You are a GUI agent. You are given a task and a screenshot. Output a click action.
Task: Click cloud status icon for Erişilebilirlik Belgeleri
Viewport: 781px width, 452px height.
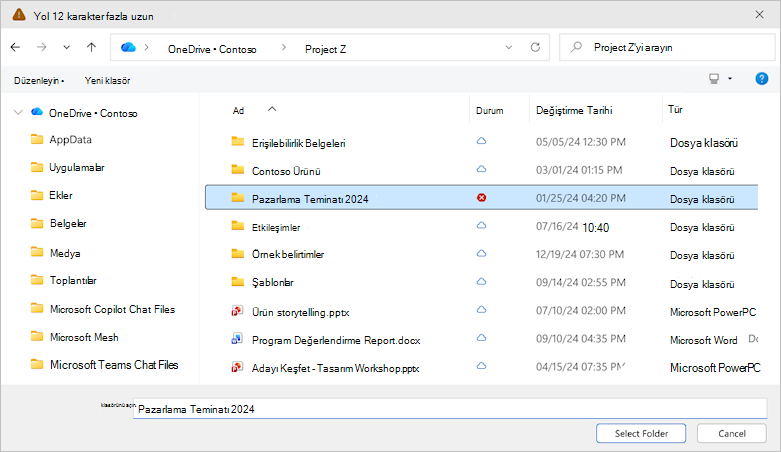[x=481, y=141]
